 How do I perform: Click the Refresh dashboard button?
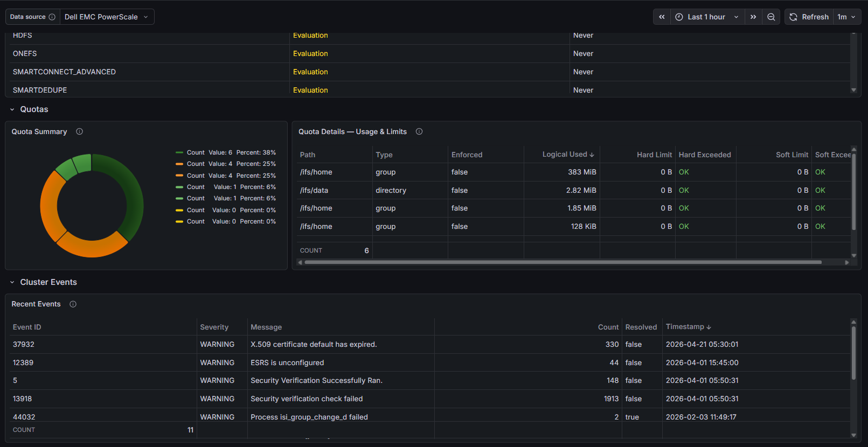[x=809, y=17]
